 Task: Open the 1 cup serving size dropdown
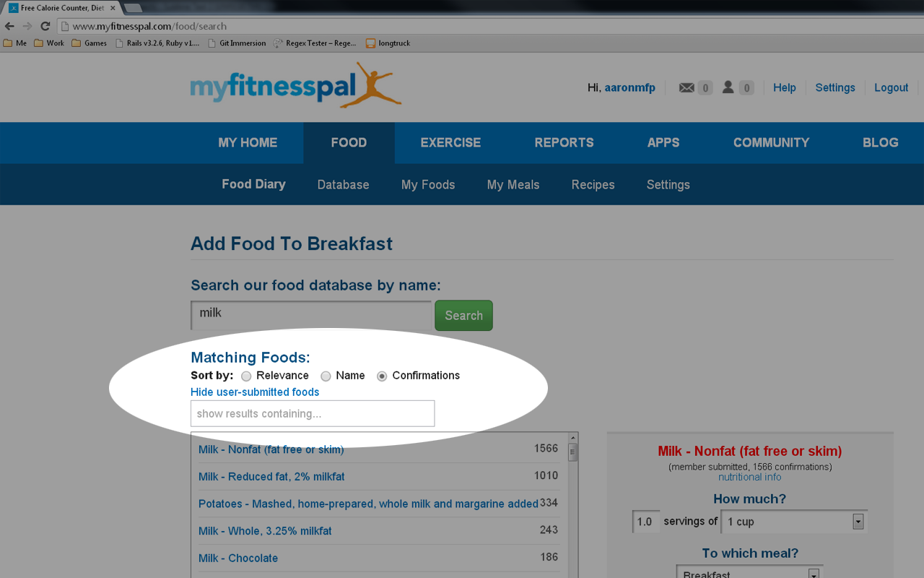click(796, 522)
